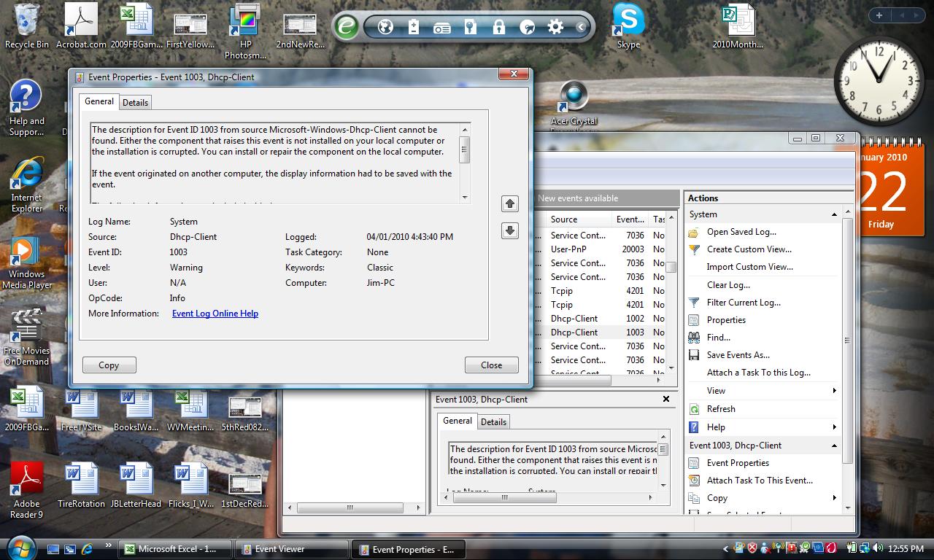The image size is (934, 560).
Task: Select General tab in Event Viewer preview pane
Action: [458, 421]
